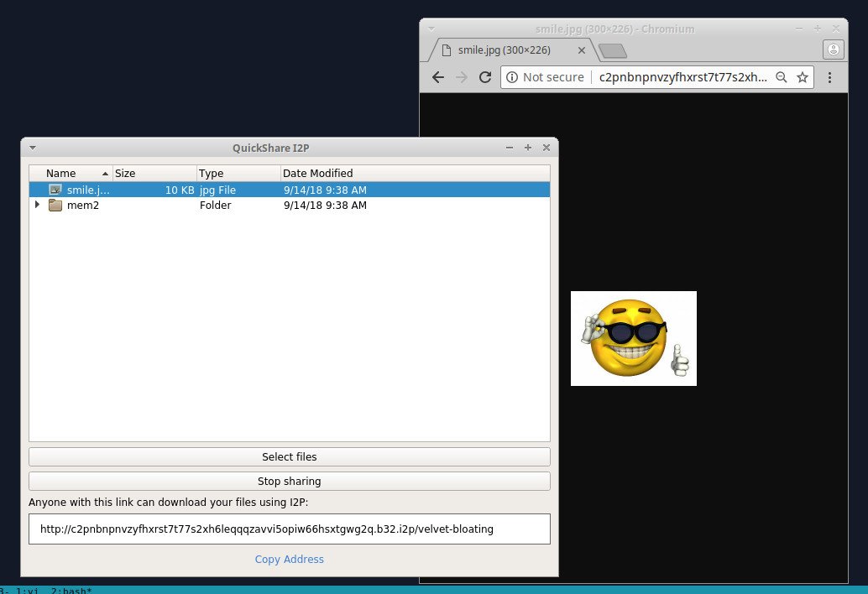Click the mem2 folder icon

pyautogui.click(x=55, y=205)
